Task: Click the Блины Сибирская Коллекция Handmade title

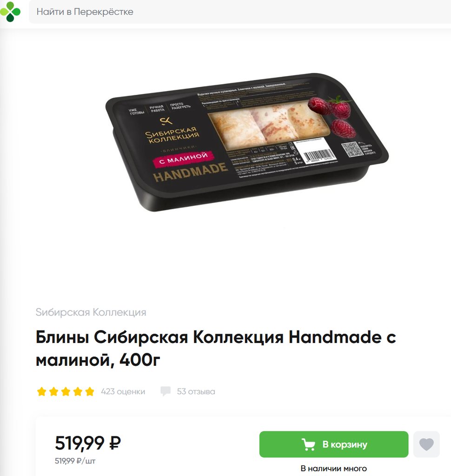Action: pyautogui.click(x=216, y=349)
